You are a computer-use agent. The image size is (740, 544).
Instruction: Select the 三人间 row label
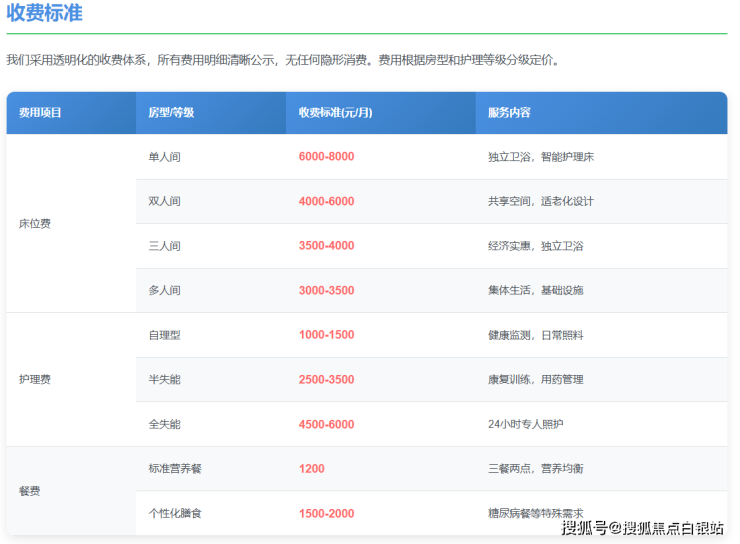coord(164,246)
